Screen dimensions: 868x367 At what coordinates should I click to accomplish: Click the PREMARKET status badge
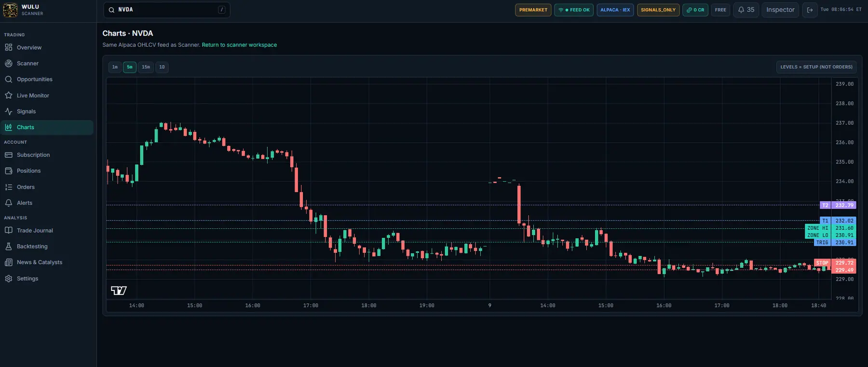[x=533, y=10]
